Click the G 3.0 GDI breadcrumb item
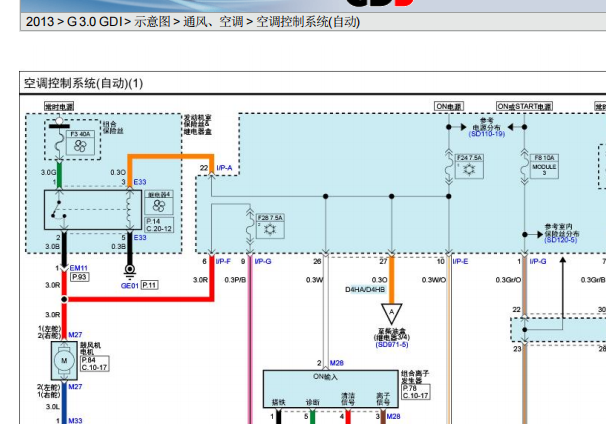 95,22
